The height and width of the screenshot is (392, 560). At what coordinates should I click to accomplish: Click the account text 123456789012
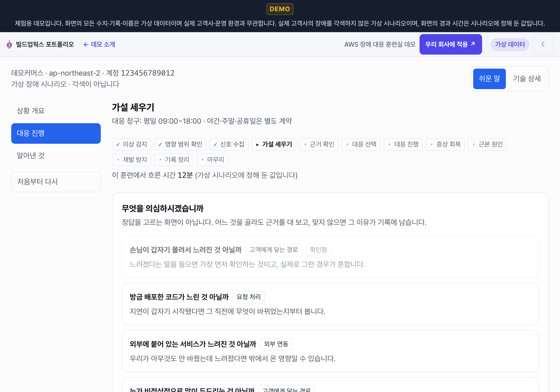pos(147,73)
